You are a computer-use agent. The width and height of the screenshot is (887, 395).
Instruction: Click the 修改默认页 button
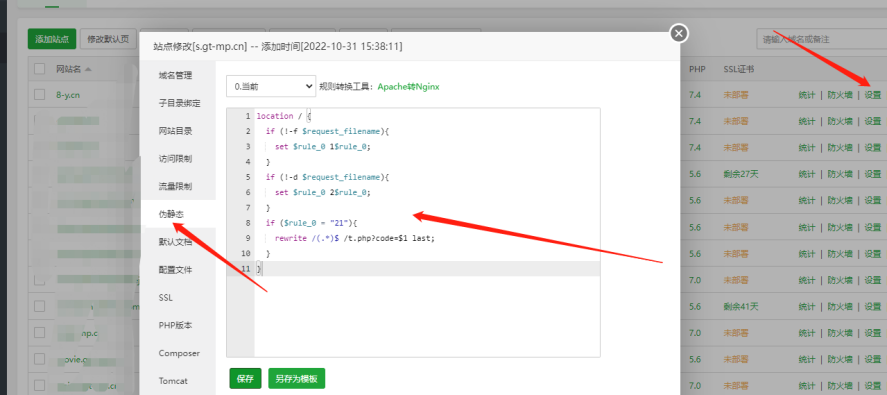point(108,39)
